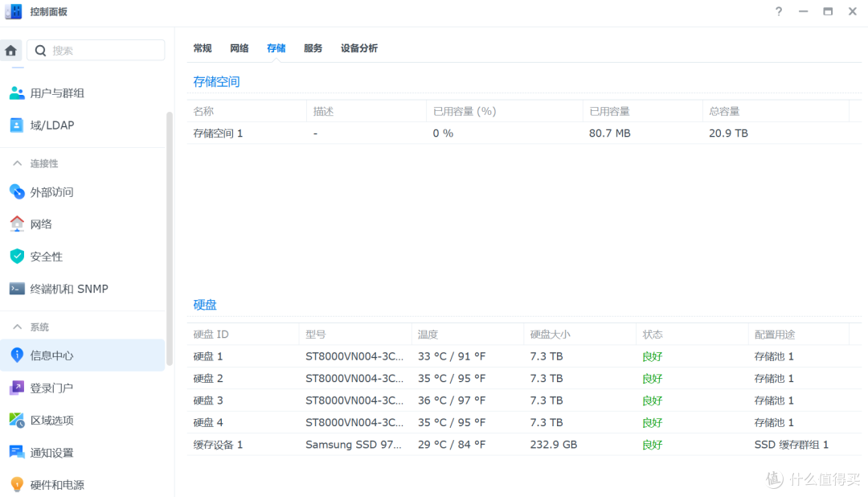Open the 设备分析 tab
868x497 pixels.
[358, 48]
